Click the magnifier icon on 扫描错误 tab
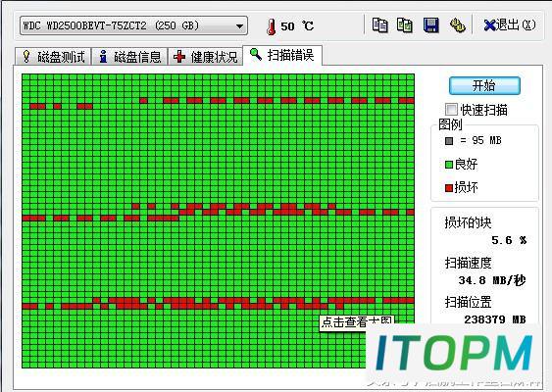 256,54
